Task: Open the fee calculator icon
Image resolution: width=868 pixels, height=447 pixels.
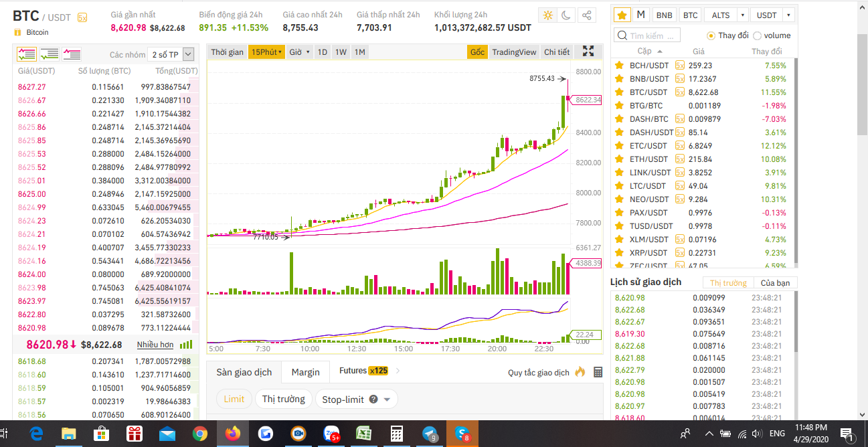Action: (598, 371)
